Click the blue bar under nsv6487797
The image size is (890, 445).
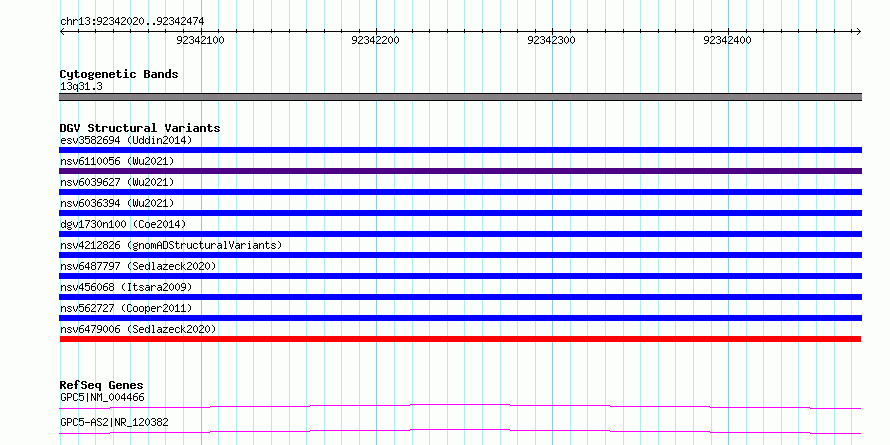pos(460,276)
